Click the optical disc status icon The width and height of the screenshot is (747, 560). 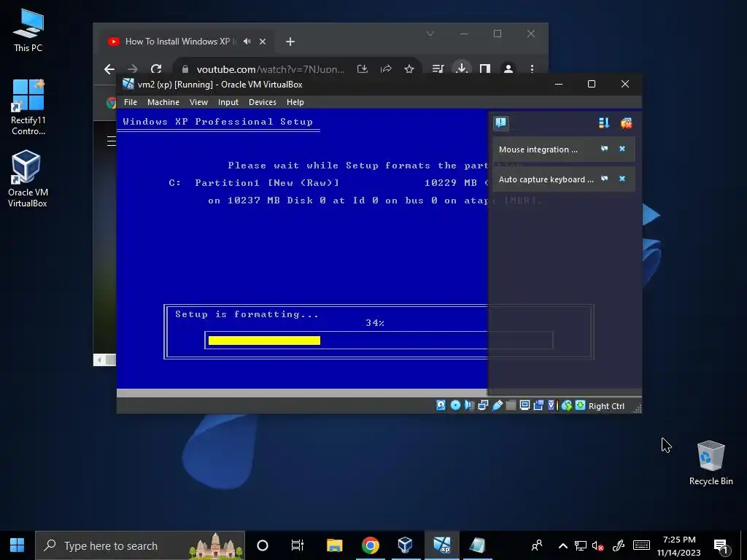pos(455,405)
